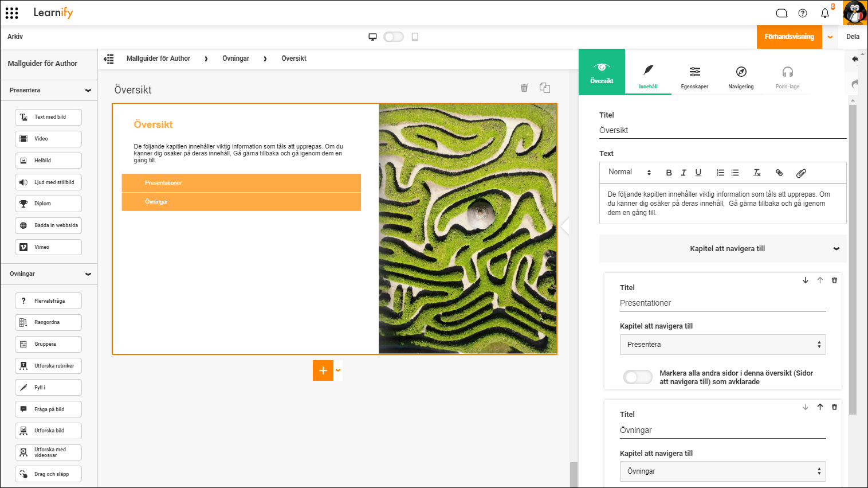Open the chat messages icon
The width and height of the screenshot is (868, 488).
[781, 13]
